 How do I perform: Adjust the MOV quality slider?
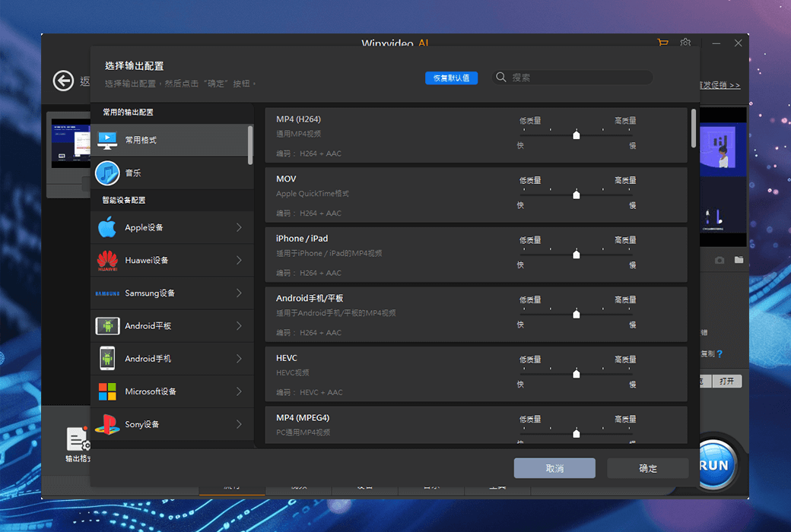[576, 195]
